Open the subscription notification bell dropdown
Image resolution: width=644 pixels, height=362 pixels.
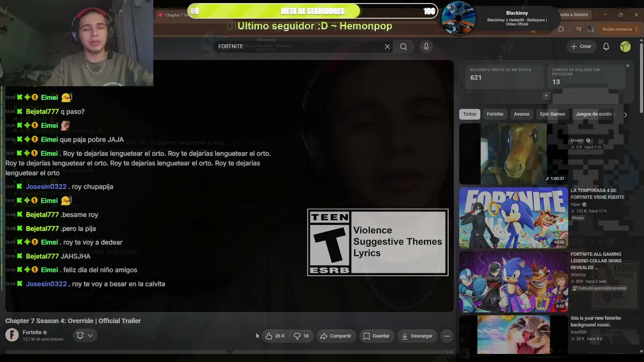pos(85,335)
